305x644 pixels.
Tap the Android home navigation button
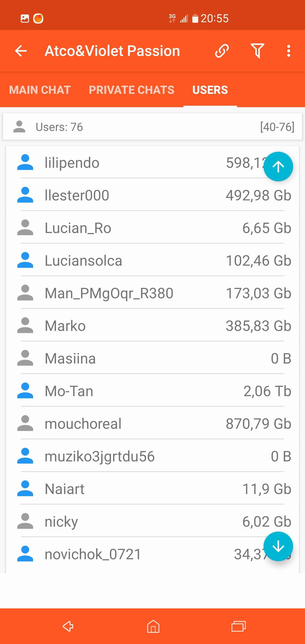[153, 626]
